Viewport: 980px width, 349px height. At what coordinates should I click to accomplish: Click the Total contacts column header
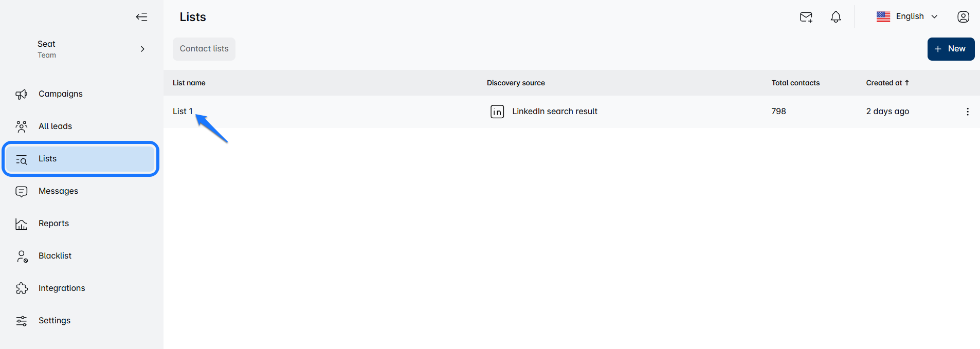[795, 83]
